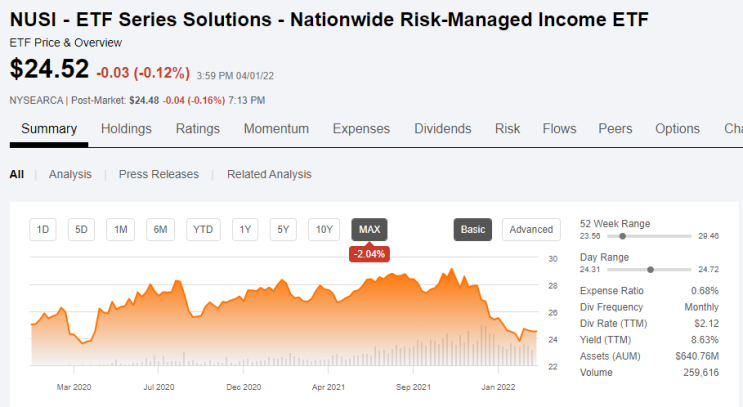This screenshot has height=407, width=743.
Task: View the Momentum tab
Action: tap(276, 129)
